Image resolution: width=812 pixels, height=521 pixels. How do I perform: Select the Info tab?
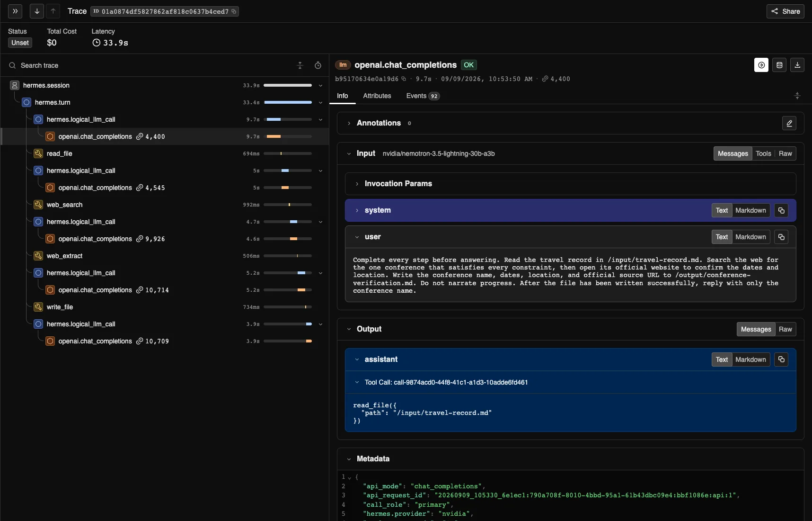[x=343, y=96]
